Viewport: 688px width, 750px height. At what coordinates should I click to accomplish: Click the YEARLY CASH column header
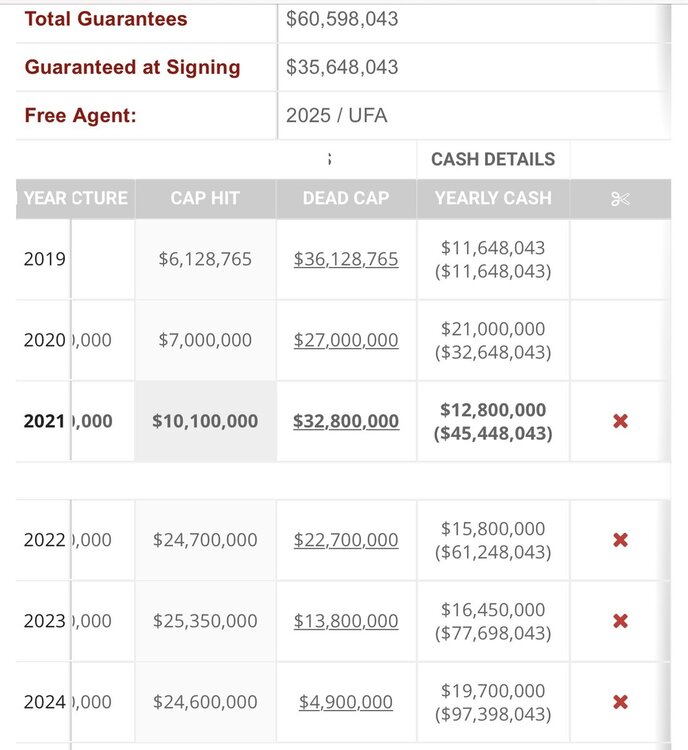coord(493,198)
